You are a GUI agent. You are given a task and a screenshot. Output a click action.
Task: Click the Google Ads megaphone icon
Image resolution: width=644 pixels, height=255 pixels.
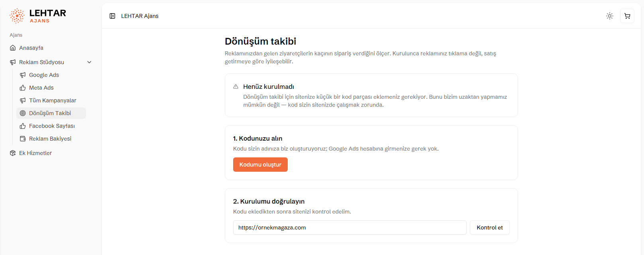(23, 75)
